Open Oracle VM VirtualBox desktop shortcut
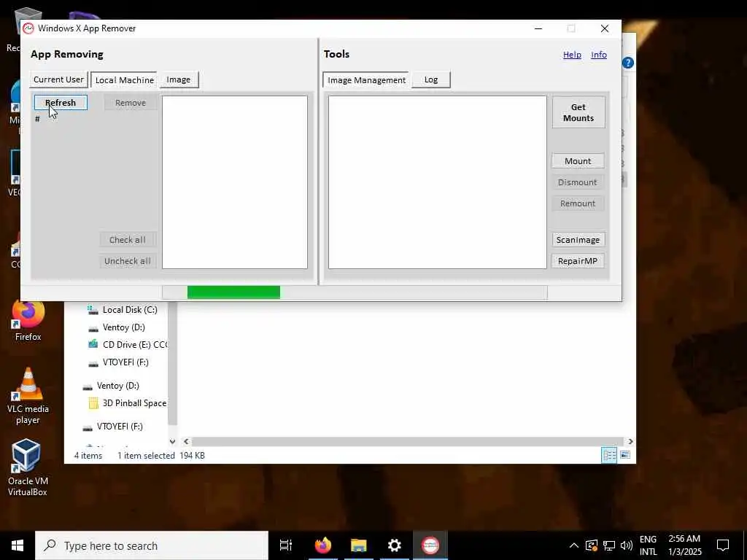 point(27,467)
